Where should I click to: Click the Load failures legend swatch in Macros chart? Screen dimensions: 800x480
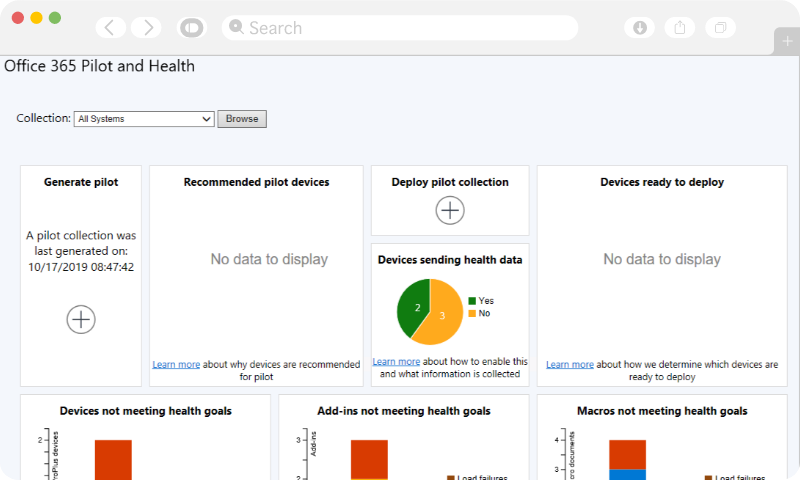708,478
